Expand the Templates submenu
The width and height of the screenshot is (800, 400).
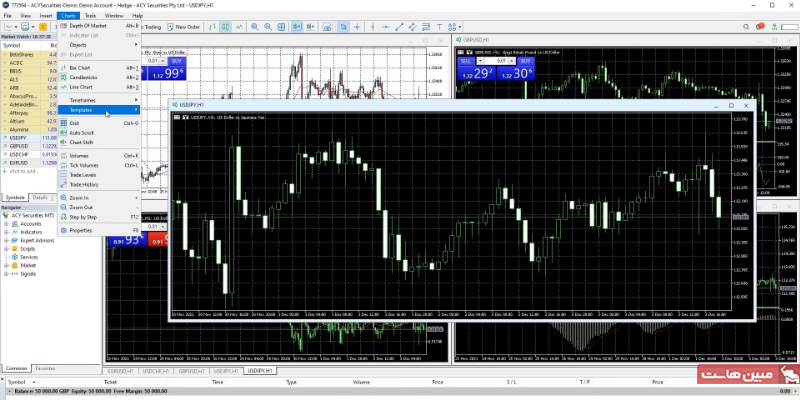tap(99, 110)
